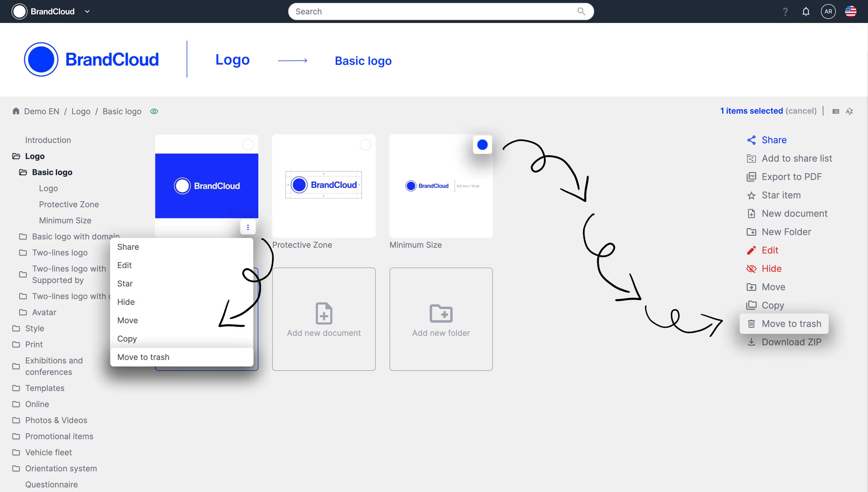Click the Add new folder icon

pos(441,313)
